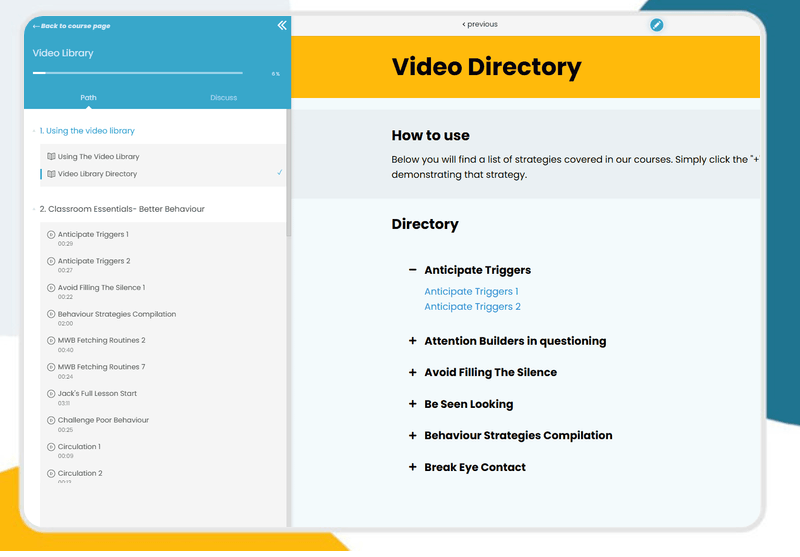Open Anticipate Triggers 1 in sidebar list
The height and width of the screenshot is (557, 800).
93,234
